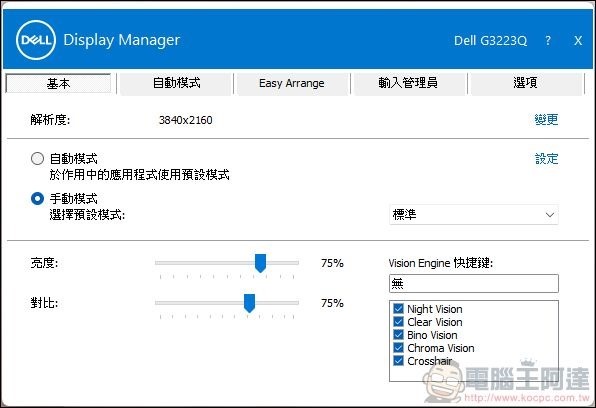
Task: Disable the Bino Vision checkbox
Action: point(398,335)
